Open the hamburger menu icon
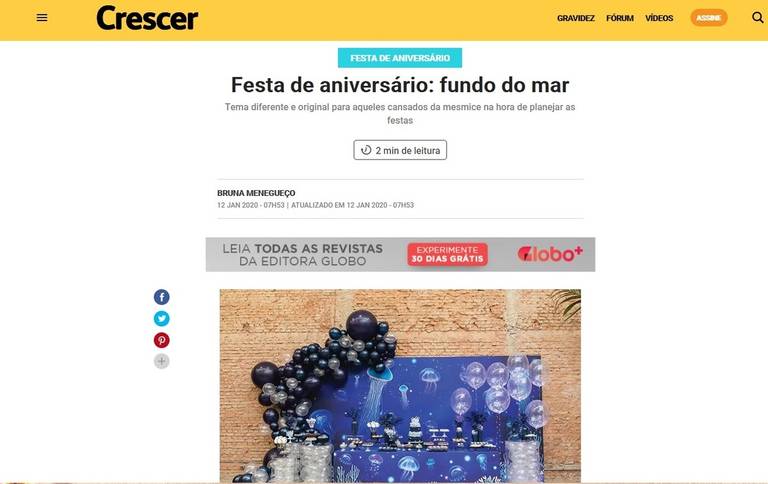Image resolution: width=768 pixels, height=484 pixels. [42, 18]
